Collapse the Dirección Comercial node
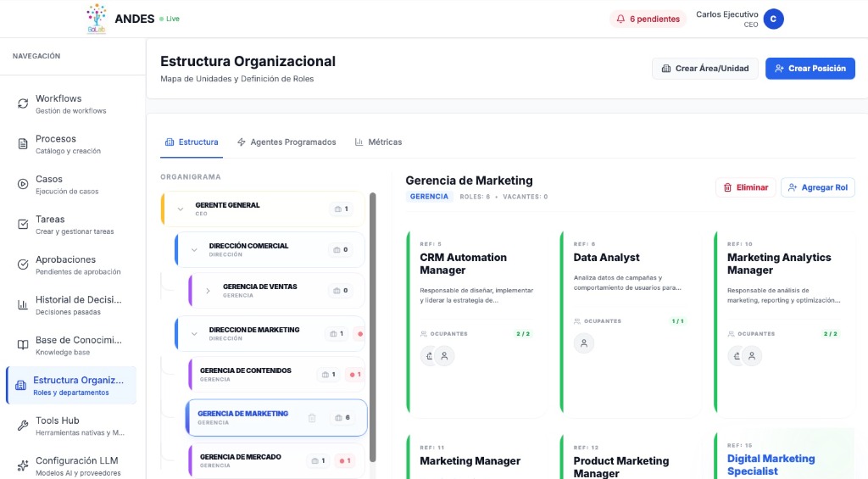The image size is (868, 479). point(194,249)
